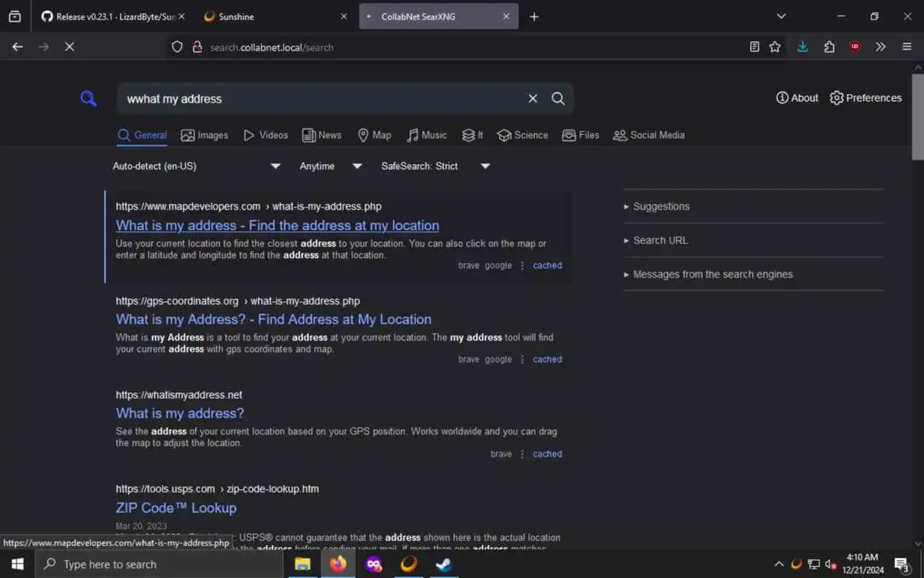The width and height of the screenshot is (924, 578).
Task: Open the About page
Action: point(797,98)
